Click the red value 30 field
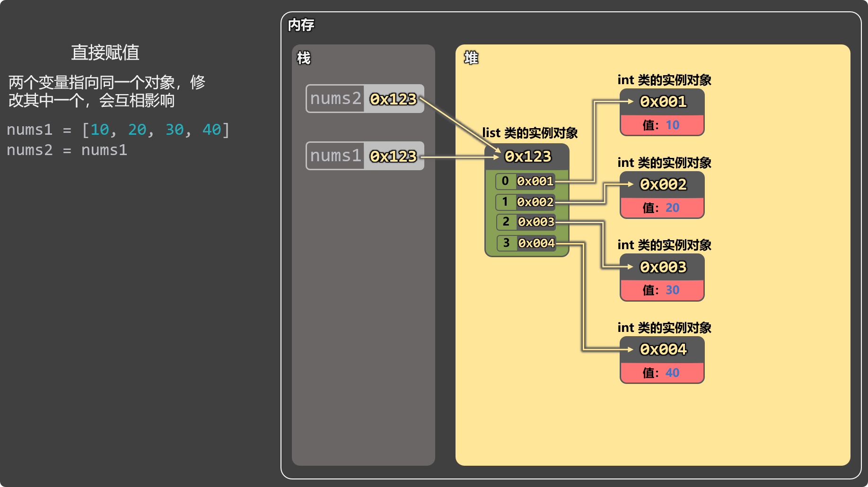The height and width of the screenshot is (487, 868). (662, 290)
